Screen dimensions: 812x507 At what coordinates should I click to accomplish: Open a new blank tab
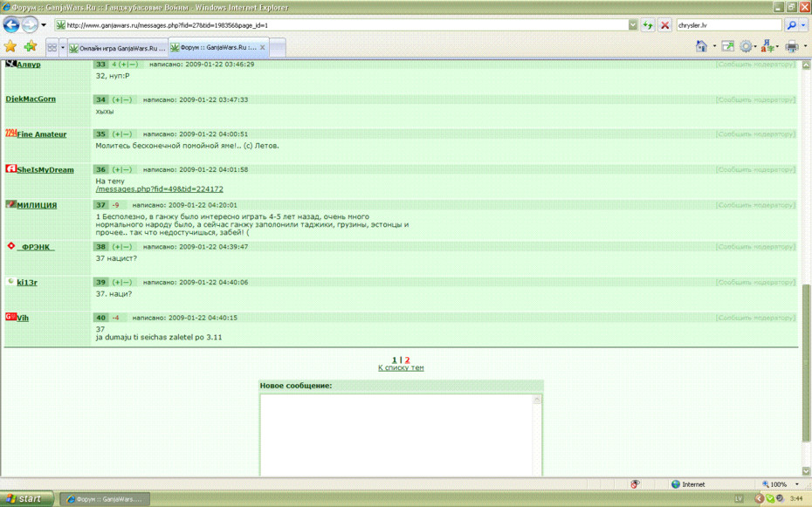[x=278, y=48]
